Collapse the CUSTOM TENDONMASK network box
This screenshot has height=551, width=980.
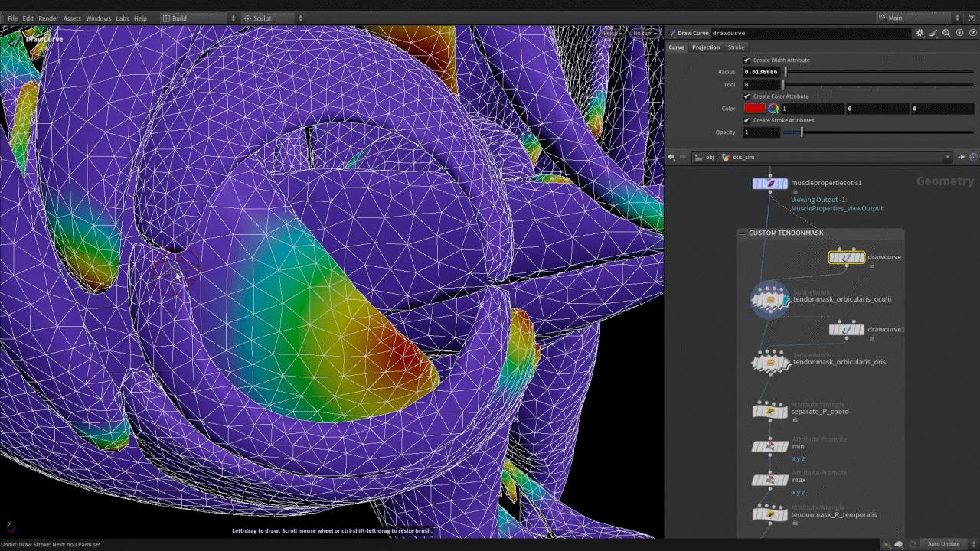point(743,233)
